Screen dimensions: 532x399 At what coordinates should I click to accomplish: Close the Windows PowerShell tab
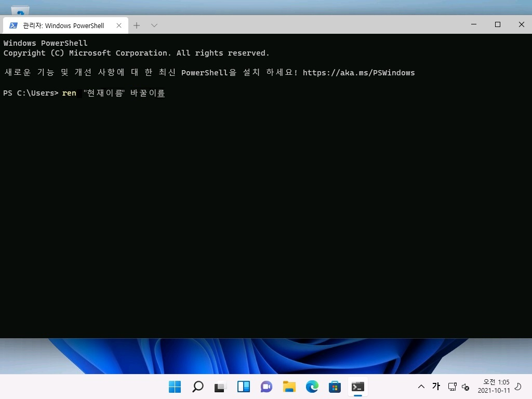(119, 25)
